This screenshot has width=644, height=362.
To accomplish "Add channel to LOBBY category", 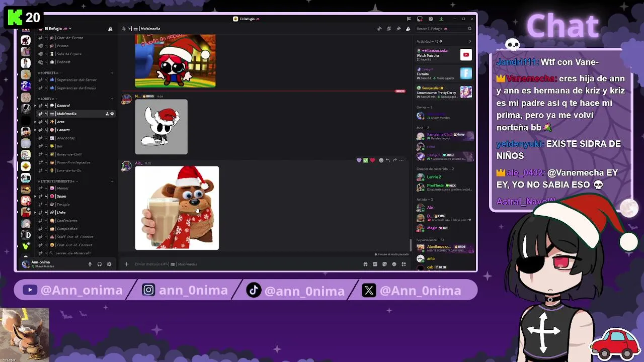I will [112, 99].
